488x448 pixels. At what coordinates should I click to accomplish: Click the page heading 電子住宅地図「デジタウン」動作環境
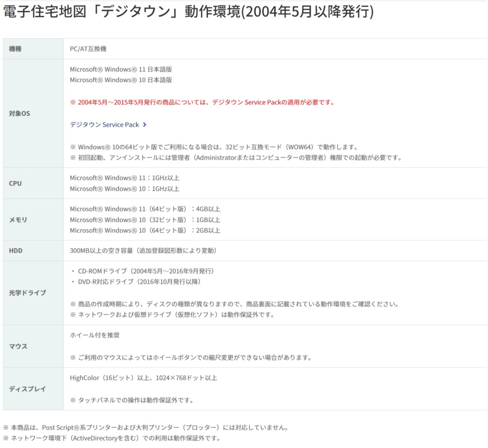tap(188, 12)
